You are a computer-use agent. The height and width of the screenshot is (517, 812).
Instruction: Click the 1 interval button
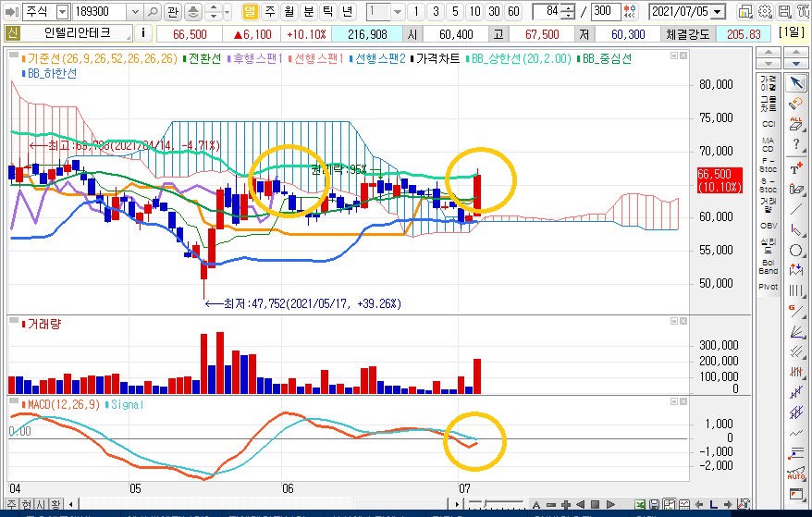(415, 11)
